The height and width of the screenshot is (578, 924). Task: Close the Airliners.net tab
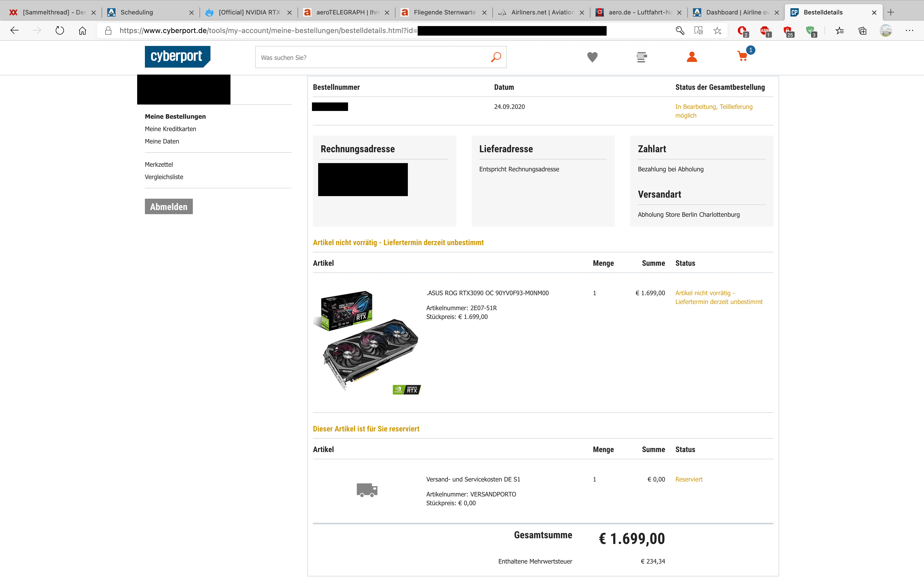click(582, 13)
